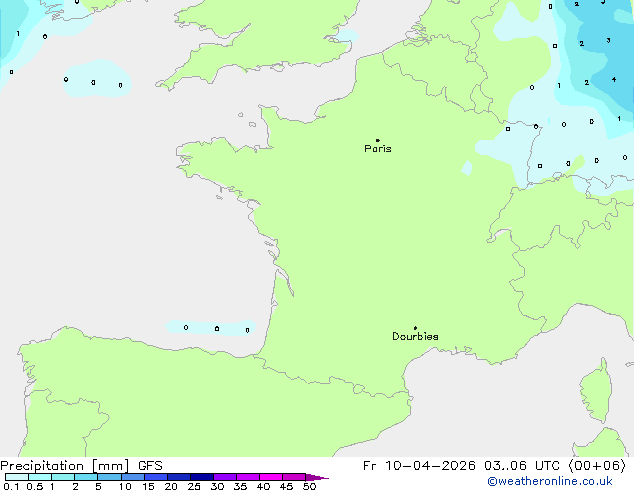Click the legend value '10'
This screenshot has height=490, width=634.
(125, 486)
